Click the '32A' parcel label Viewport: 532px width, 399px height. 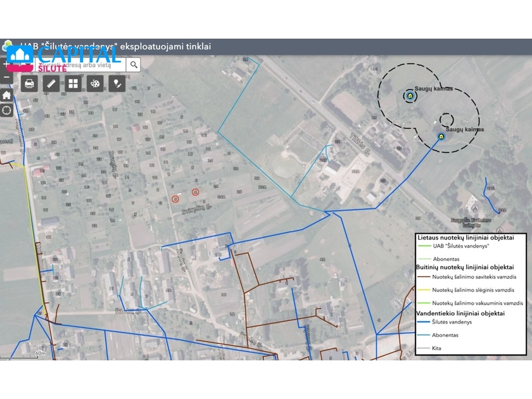pyautogui.click(x=262, y=187)
